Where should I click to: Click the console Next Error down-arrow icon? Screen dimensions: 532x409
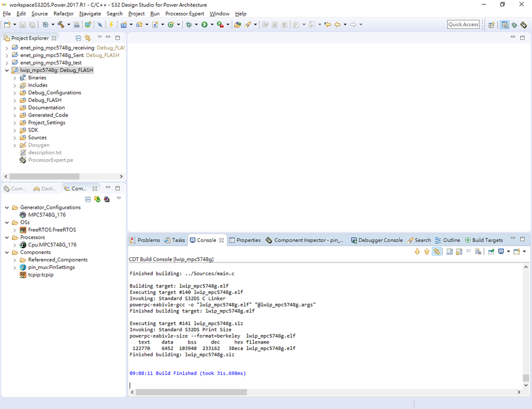point(418,251)
